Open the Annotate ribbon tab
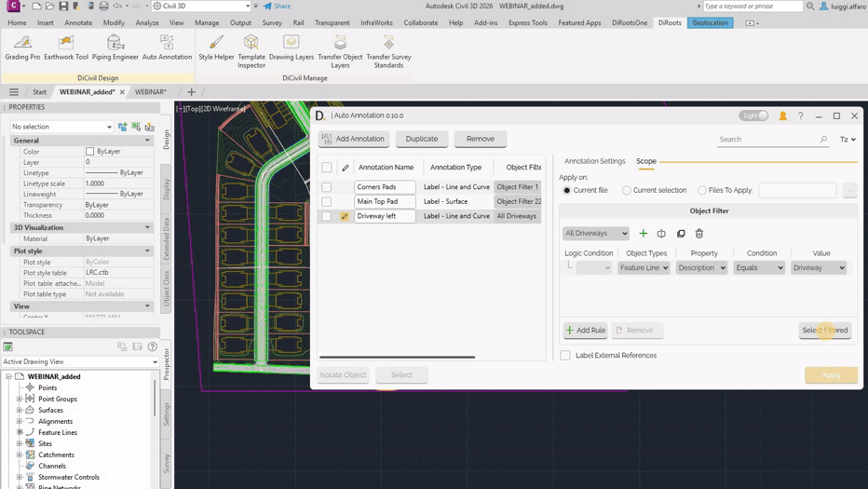 point(78,22)
